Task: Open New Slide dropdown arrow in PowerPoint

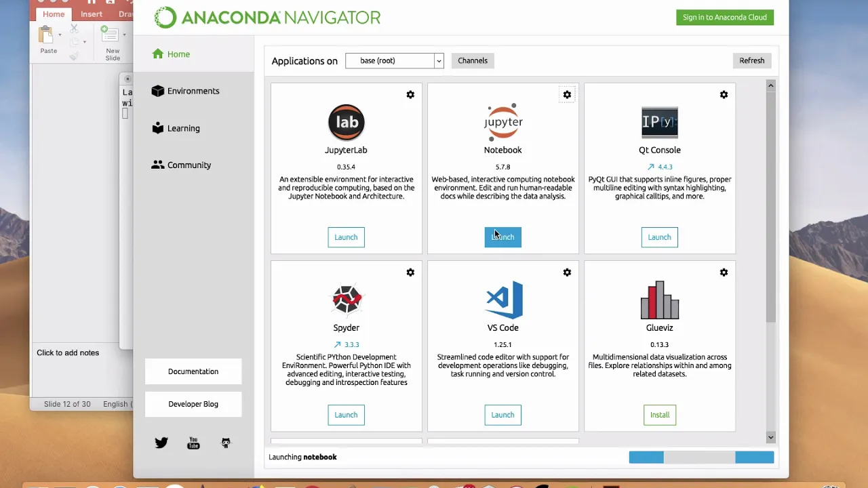Action: (x=124, y=35)
